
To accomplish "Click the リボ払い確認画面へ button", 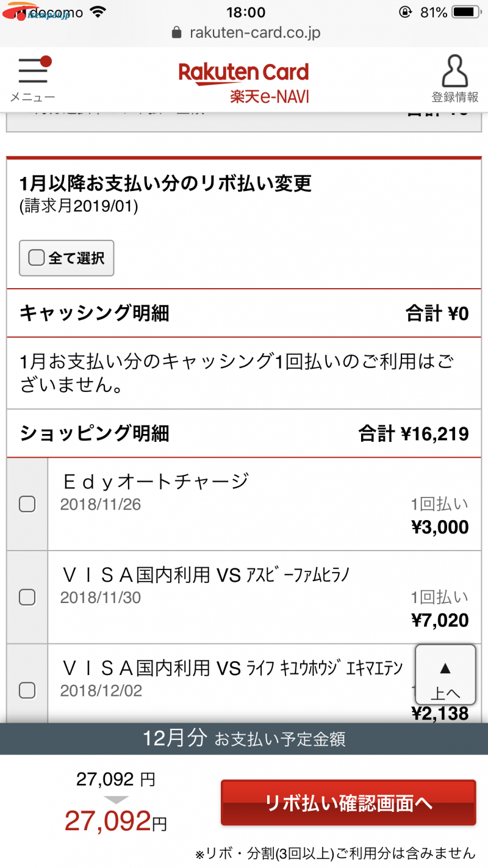I will pos(348,803).
